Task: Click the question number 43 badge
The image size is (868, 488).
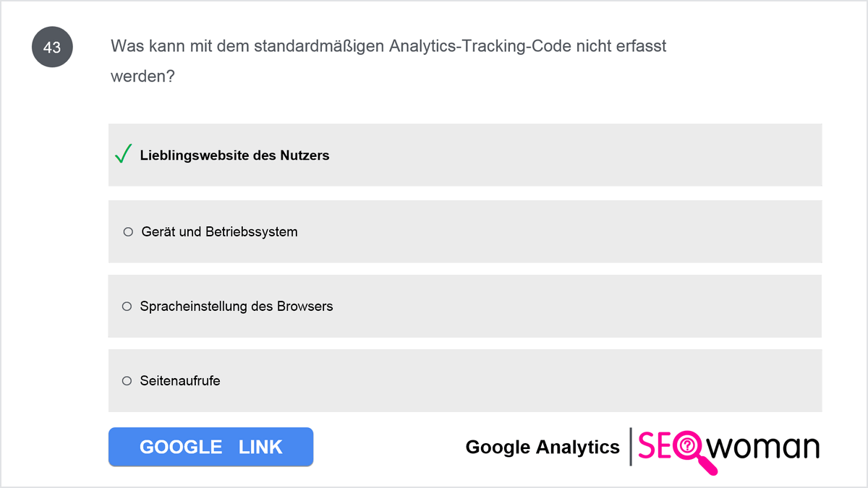Action: coord(52,48)
